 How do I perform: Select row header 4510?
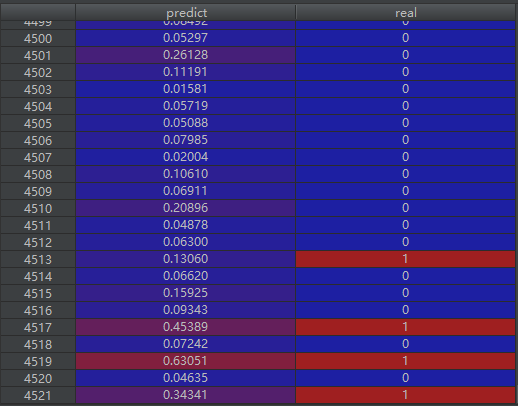pos(38,208)
